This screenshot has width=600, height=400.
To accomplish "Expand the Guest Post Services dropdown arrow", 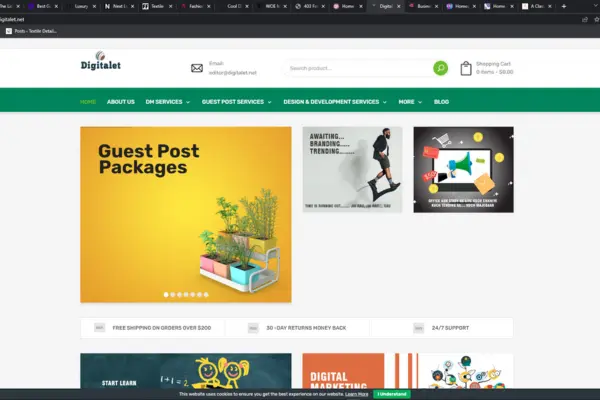I will tap(269, 102).
